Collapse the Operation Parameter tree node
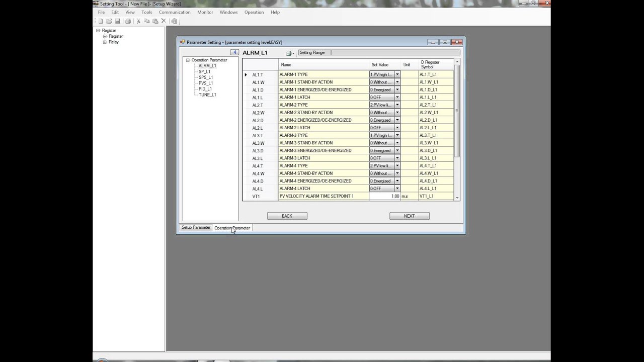The width and height of the screenshot is (644, 362). [x=188, y=60]
